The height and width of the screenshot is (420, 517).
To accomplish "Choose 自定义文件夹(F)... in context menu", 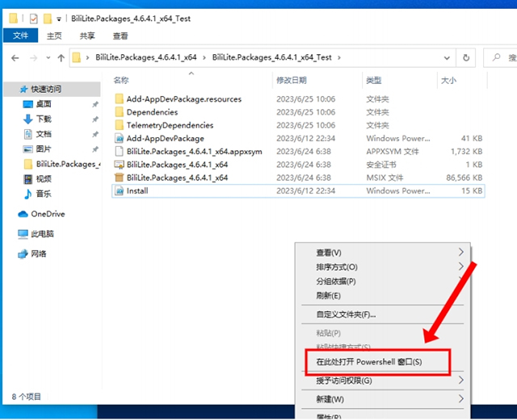I will tap(382, 314).
